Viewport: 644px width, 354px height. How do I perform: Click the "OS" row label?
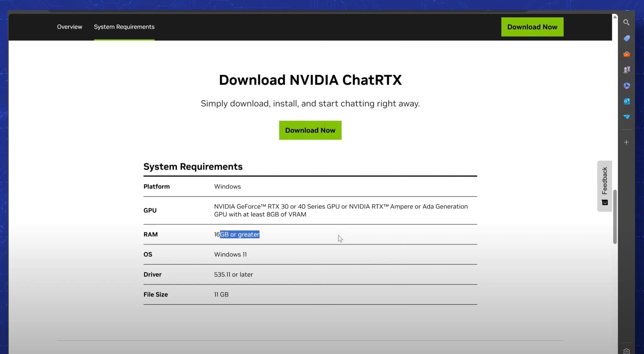pos(148,254)
